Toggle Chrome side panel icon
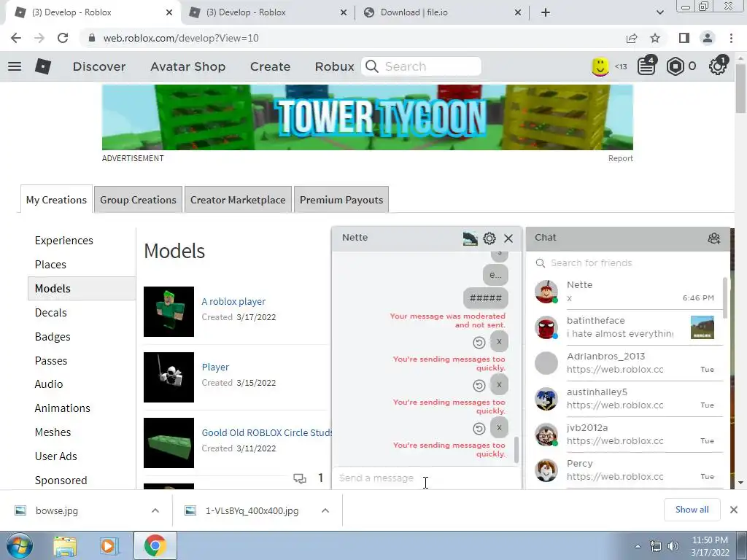The height and width of the screenshot is (560, 747). pyautogui.click(x=684, y=38)
